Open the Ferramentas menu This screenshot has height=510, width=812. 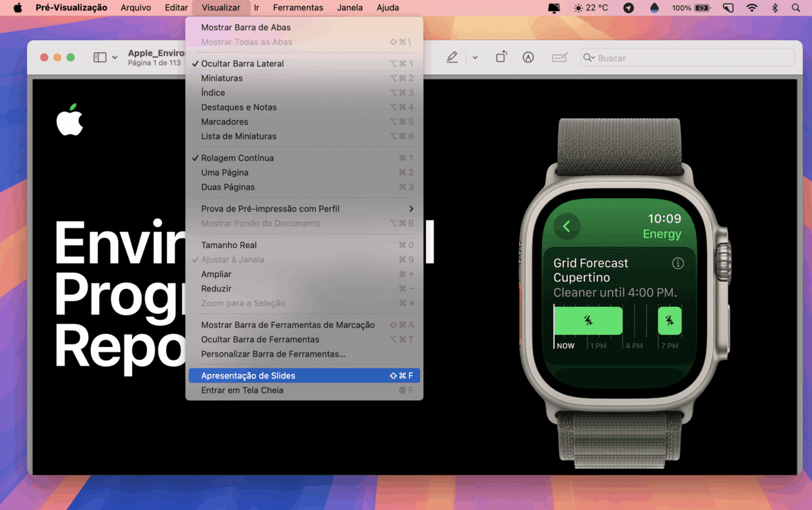[x=298, y=8]
